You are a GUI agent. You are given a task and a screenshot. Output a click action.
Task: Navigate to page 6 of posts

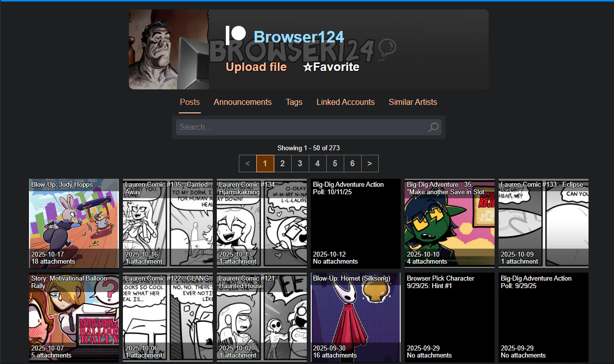[x=352, y=163]
